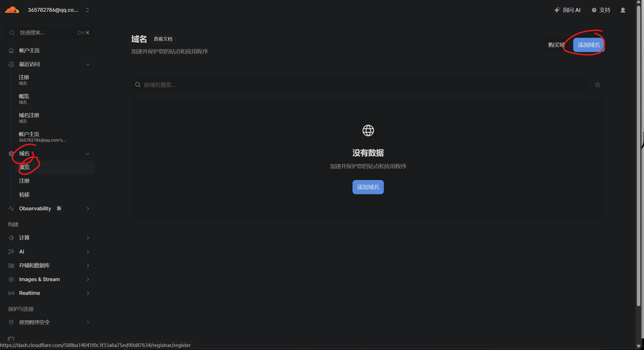Focus the 按域名搜索 search field
The height and width of the screenshot is (350, 644).
point(359,85)
